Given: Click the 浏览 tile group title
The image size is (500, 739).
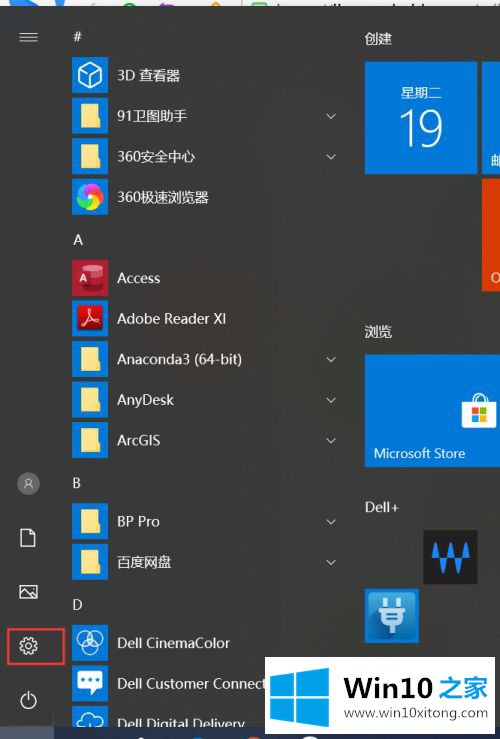Looking at the screenshot, I should click(x=378, y=332).
